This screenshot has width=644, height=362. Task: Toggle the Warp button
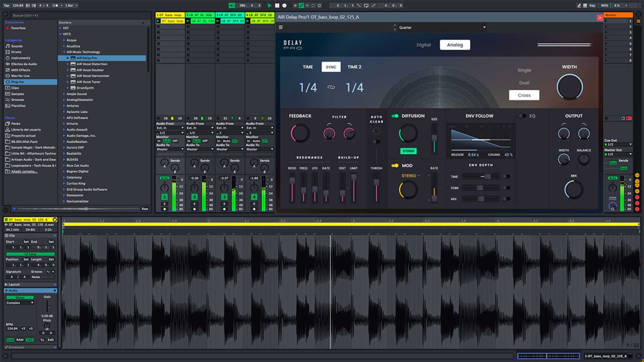(19, 297)
